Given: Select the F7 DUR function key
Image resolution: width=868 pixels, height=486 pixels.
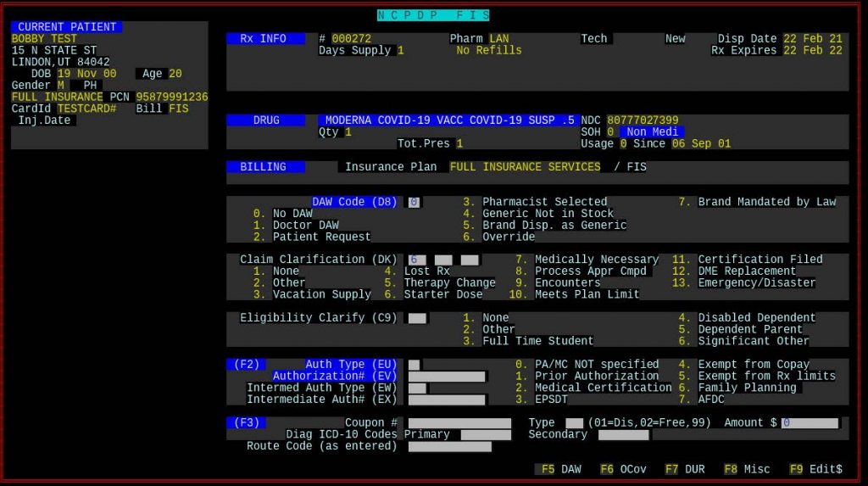Looking at the screenshot, I should click(x=685, y=469).
